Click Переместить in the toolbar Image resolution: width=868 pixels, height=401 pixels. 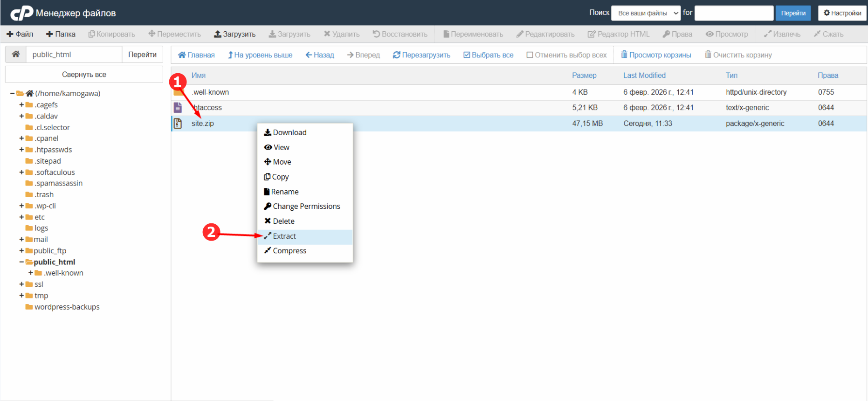175,34
